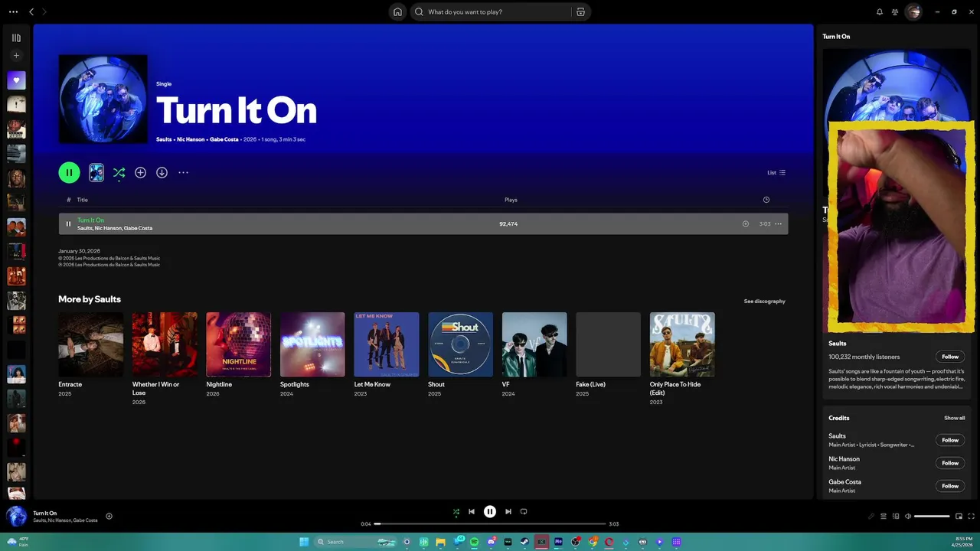Follow Saults in the artist card
980x551 pixels.
[950, 357]
